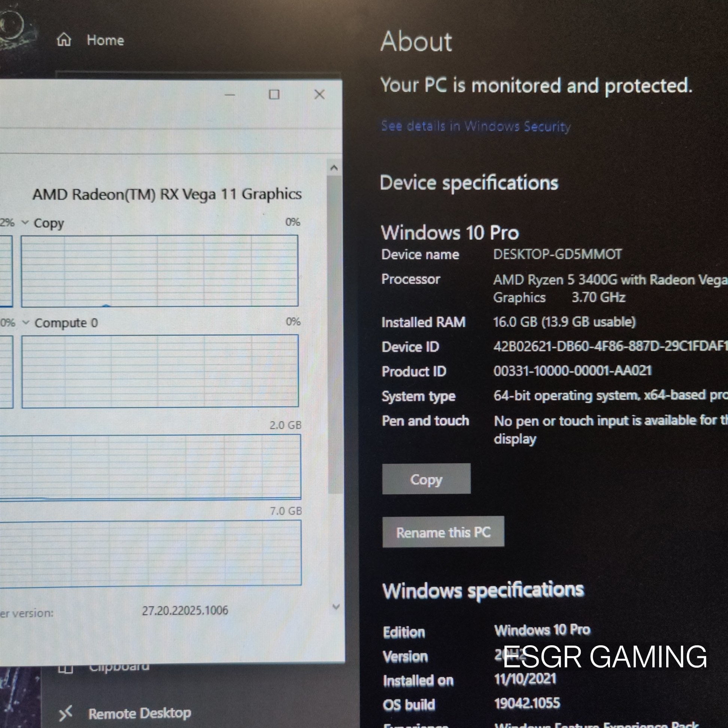Click the Installed on date 11/10/2021

click(x=525, y=679)
